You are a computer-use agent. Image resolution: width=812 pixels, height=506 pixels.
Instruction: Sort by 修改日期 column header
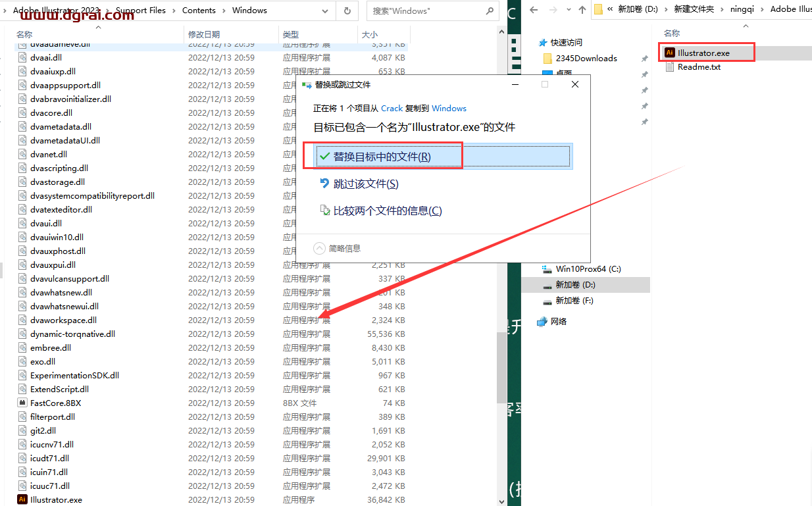coord(204,34)
